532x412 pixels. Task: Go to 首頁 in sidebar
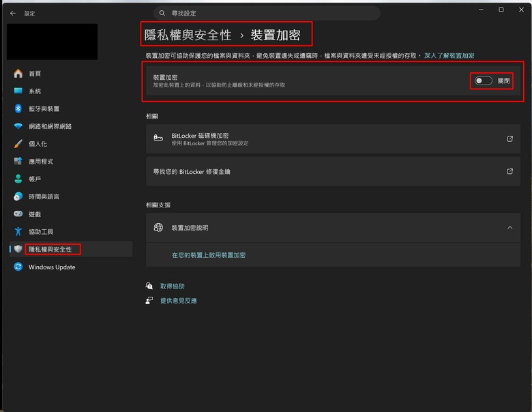coord(35,74)
